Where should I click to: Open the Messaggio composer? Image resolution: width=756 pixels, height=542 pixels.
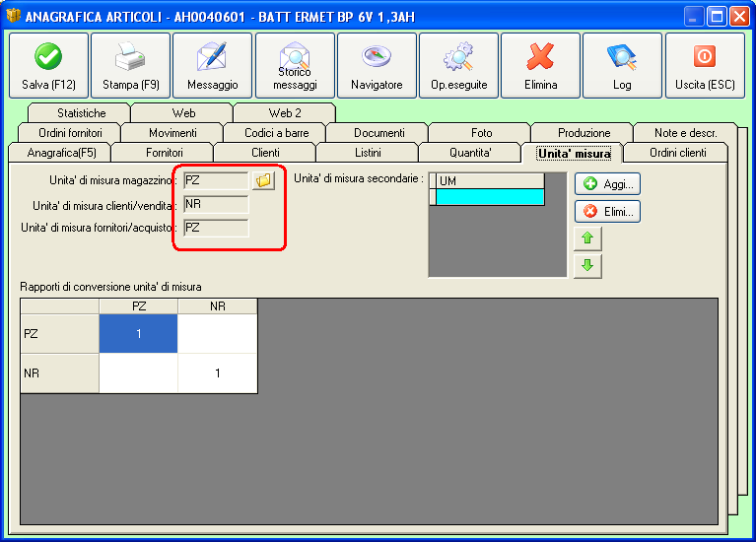[213, 66]
